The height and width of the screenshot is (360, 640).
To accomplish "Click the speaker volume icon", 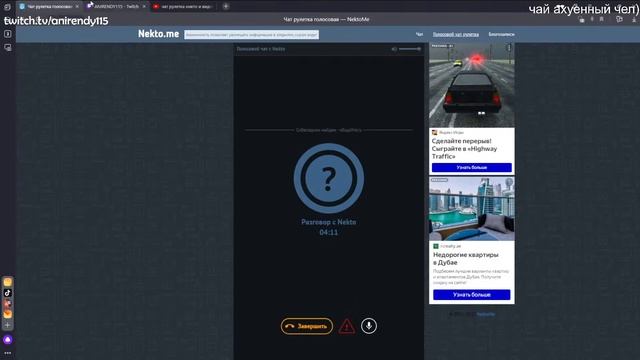I will click(x=394, y=49).
